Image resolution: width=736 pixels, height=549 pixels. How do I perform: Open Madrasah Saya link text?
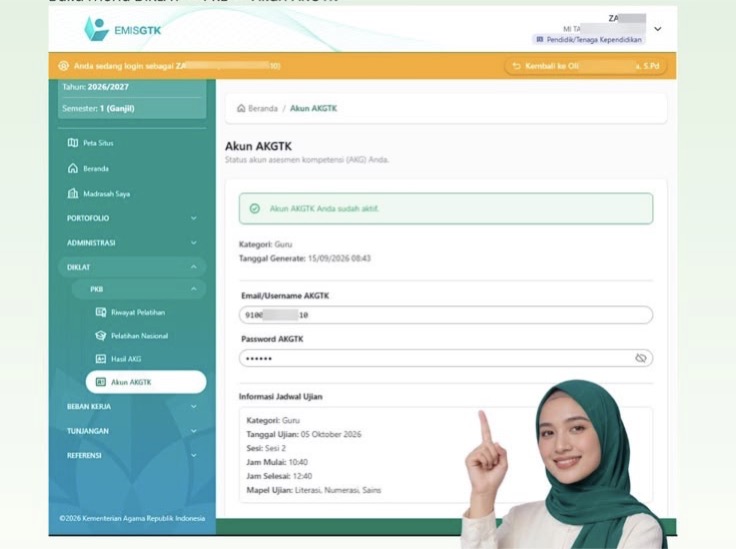tap(107, 193)
